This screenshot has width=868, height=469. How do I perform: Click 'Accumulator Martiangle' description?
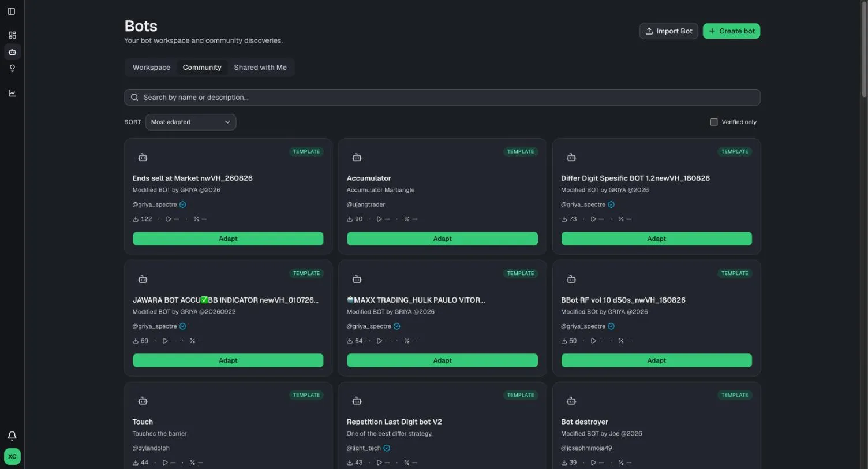380,190
